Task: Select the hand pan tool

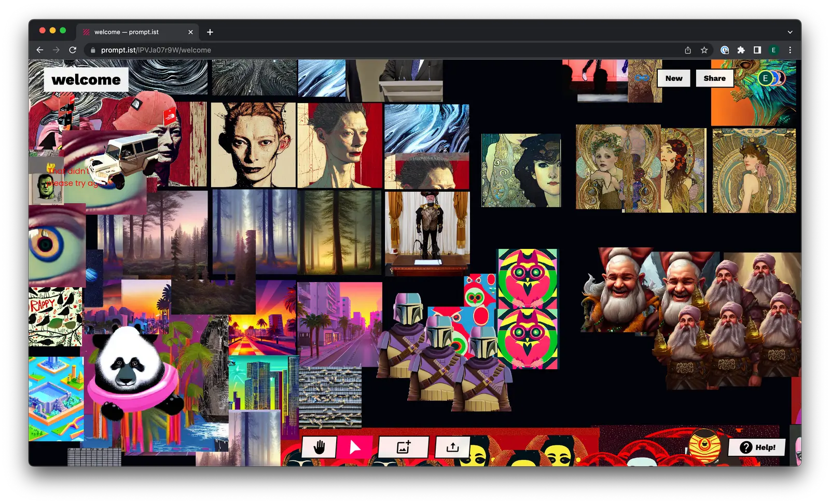Action: coord(319,447)
